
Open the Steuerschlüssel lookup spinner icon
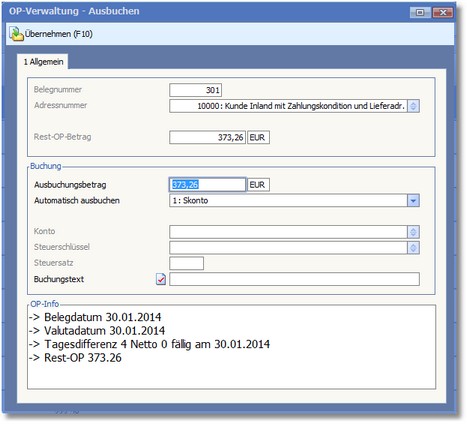pyautogui.click(x=413, y=247)
